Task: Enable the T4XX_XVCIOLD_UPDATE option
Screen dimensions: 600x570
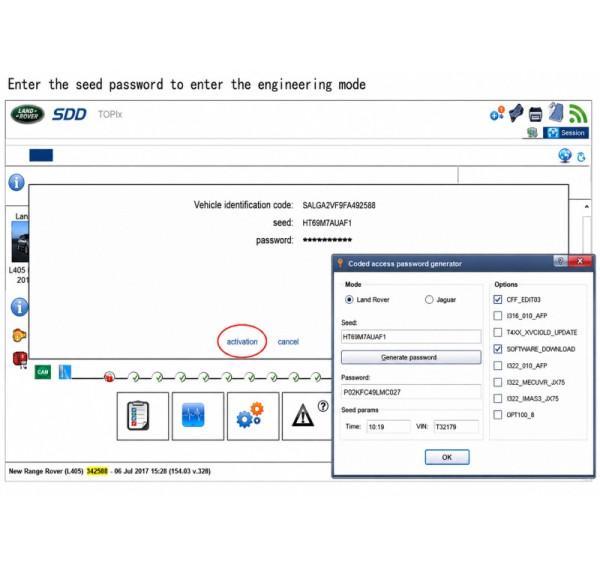Action: coord(498,332)
